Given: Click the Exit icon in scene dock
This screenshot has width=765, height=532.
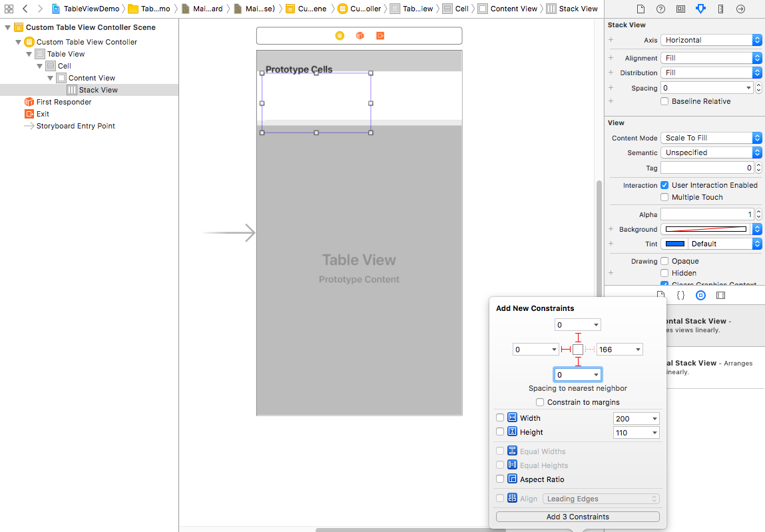Looking at the screenshot, I should [x=380, y=36].
